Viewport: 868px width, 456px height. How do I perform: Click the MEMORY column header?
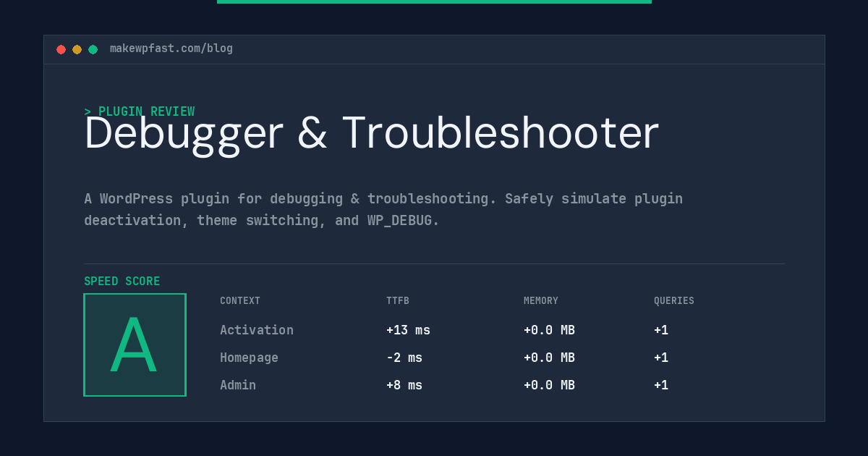541,301
